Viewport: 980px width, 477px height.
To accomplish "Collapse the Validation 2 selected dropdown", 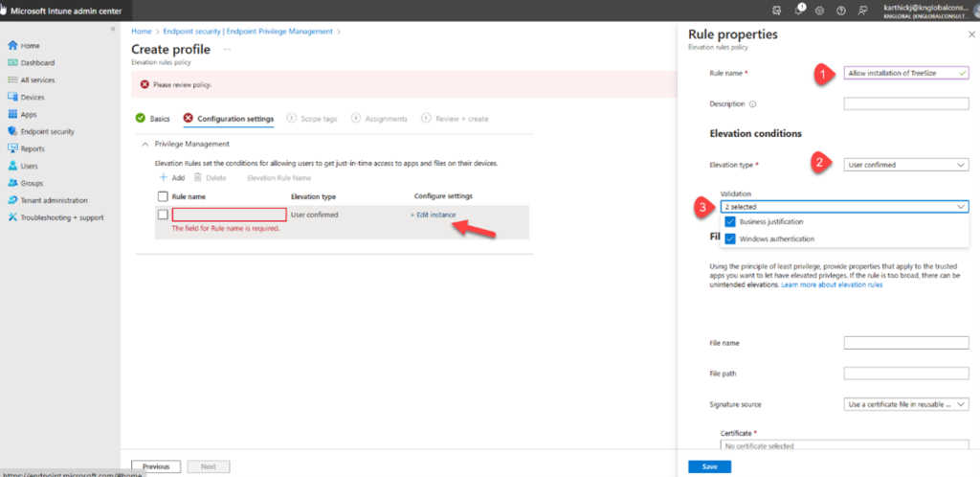I will (x=844, y=206).
